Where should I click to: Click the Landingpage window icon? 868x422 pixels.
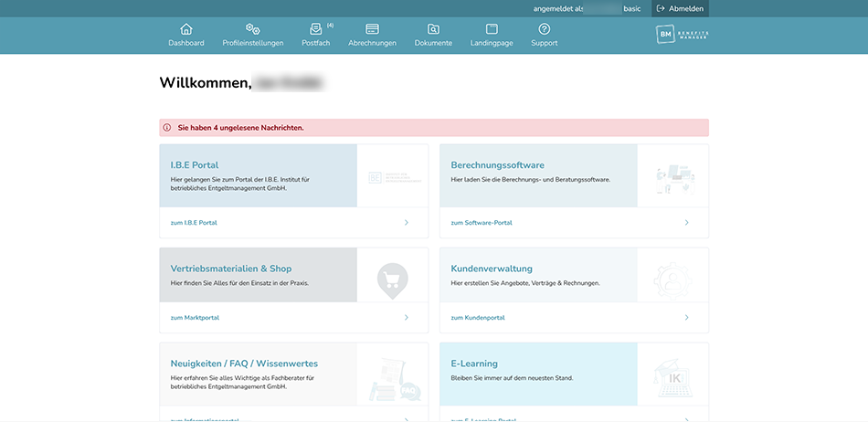[492, 29]
